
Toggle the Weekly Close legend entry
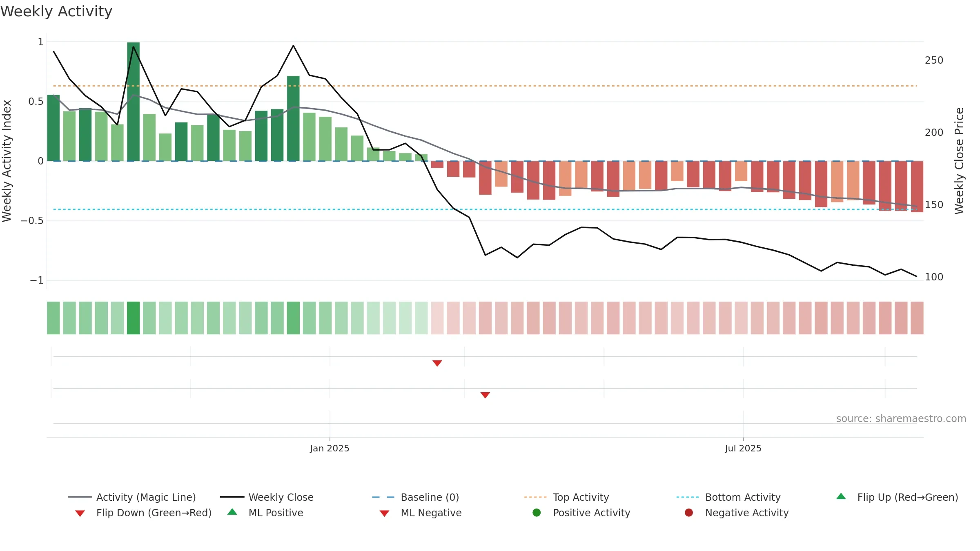point(267,497)
